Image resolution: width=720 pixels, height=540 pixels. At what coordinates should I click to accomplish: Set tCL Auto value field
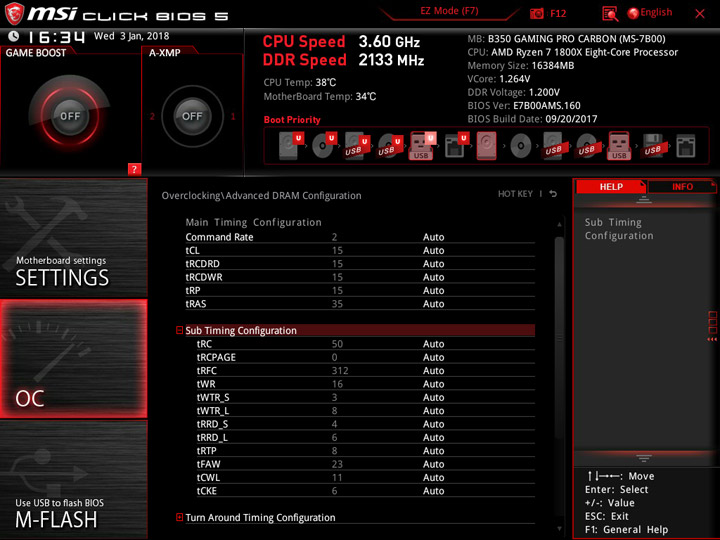[x=433, y=250]
